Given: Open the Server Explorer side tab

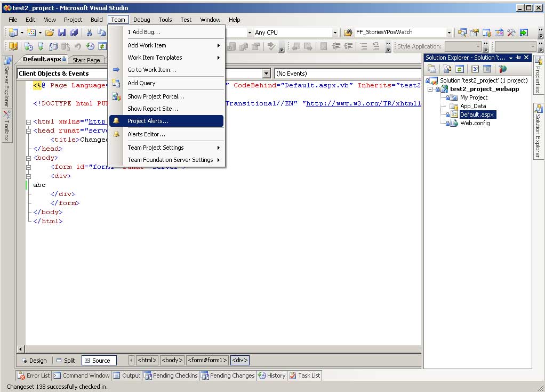Looking at the screenshot, I should 6,83.
